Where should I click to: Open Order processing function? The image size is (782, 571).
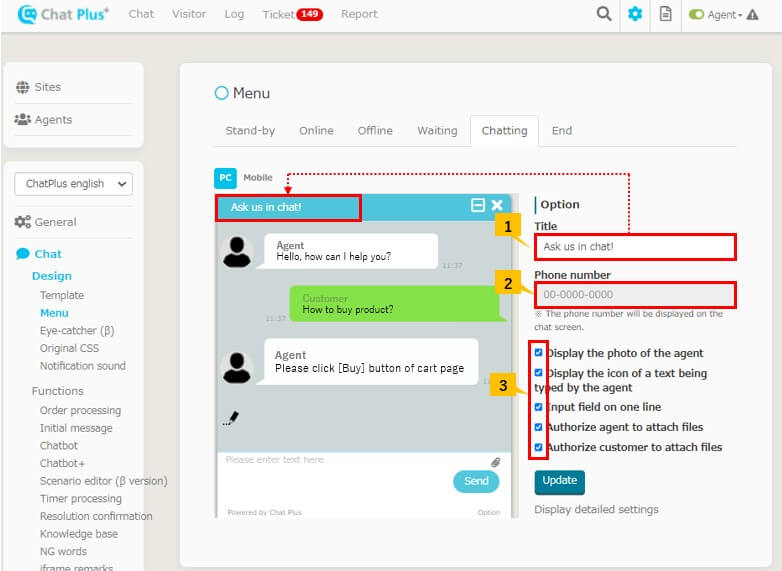click(80, 410)
